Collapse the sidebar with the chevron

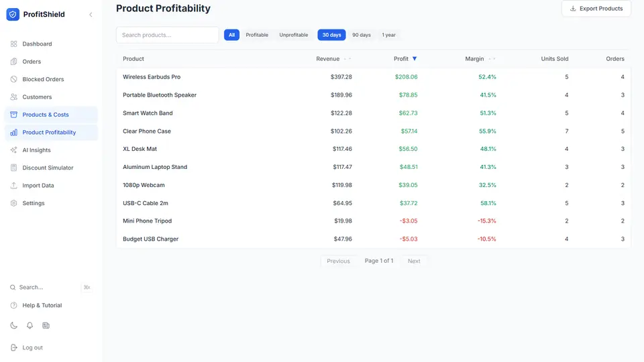91,15
